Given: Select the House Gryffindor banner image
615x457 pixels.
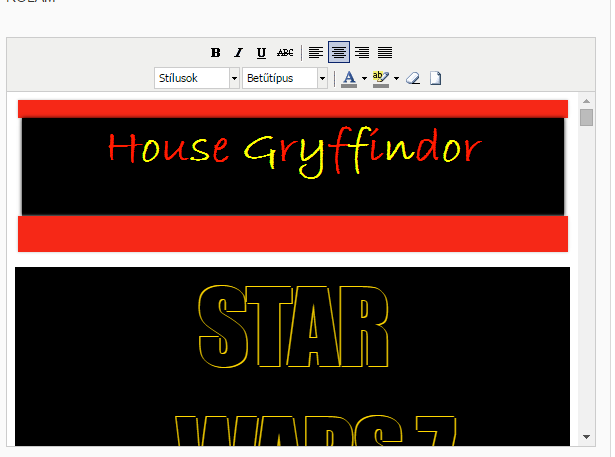Looking at the screenshot, I should tap(293, 176).
